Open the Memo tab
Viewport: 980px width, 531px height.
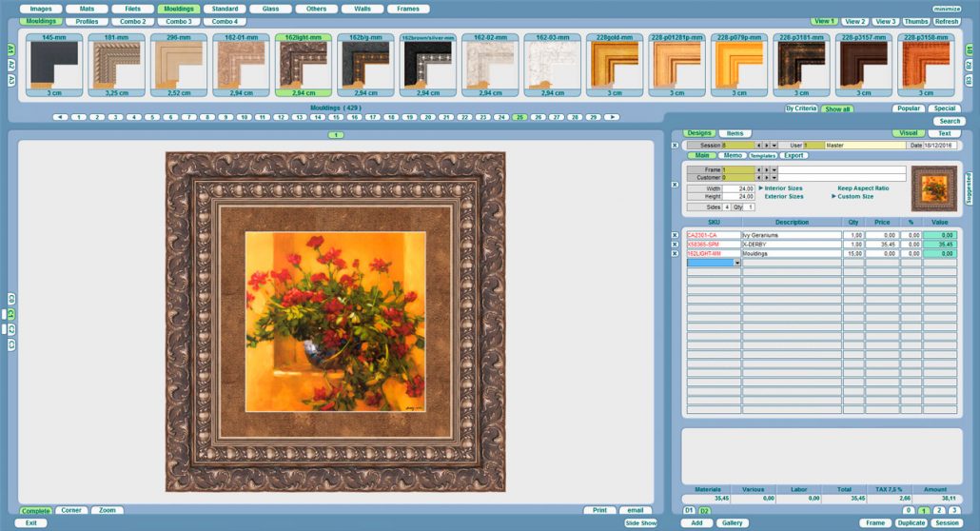733,155
